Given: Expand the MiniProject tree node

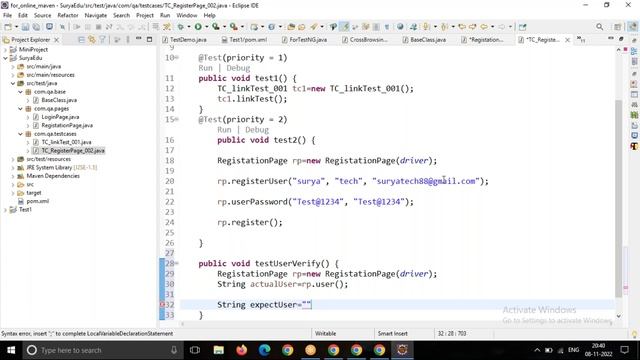Looking at the screenshot, I should [5, 49].
